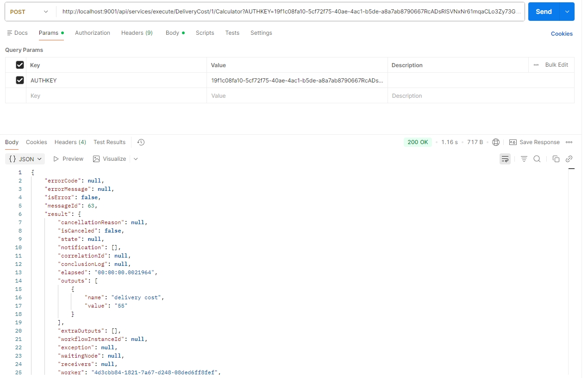Image resolution: width=588 pixels, height=378 pixels.
Task: Open the Scripts tab
Action: tap(205, 33)
